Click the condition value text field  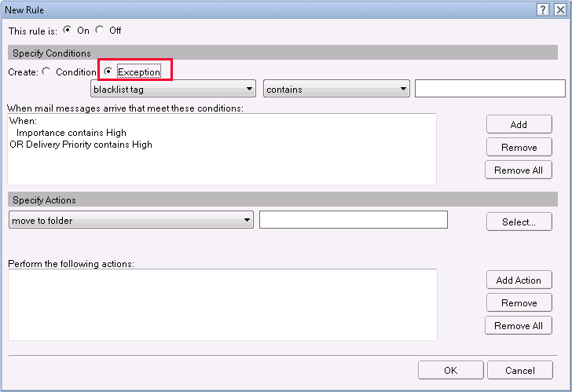pyautogui.click(x=489, y=89)
